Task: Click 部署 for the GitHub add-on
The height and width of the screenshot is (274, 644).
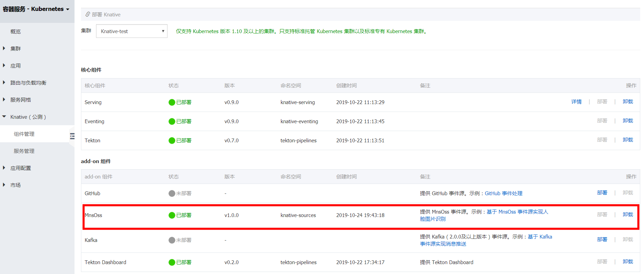Action: (x=602, y=193)
